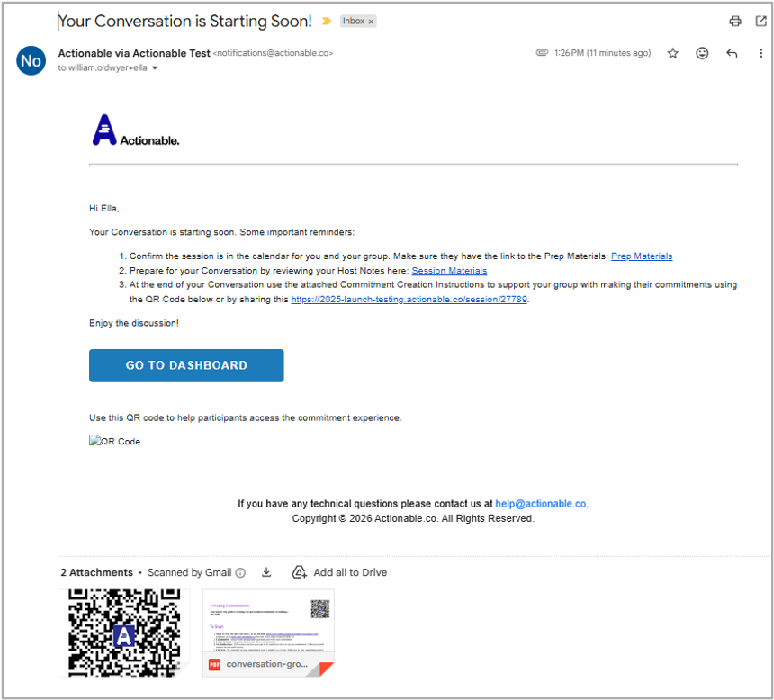Download all attachments
This screenshot has width=774, height=700.
pos(266,572)
